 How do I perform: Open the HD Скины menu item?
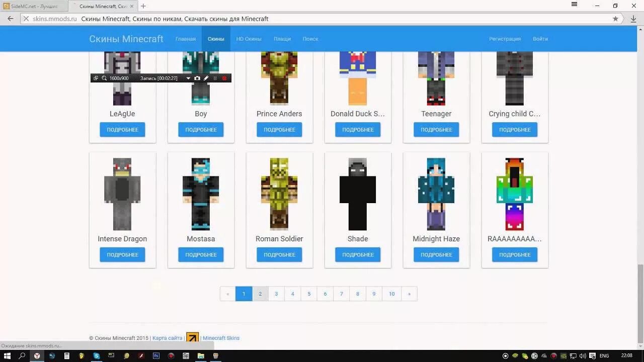coord(249,39)
